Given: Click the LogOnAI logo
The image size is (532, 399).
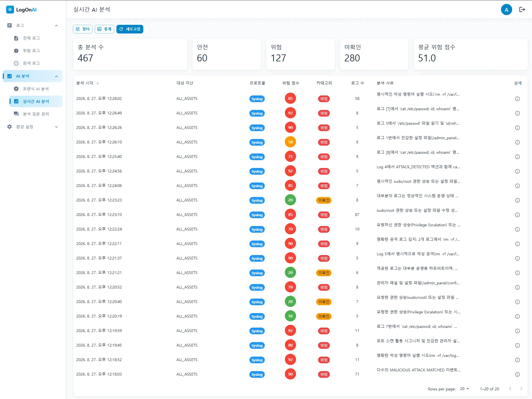Looking at the screenshot, I should [x=22, y=9].
